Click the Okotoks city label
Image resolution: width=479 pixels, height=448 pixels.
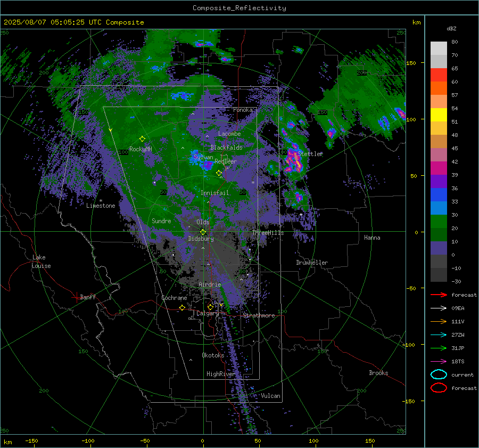click(x=213, y=355)
